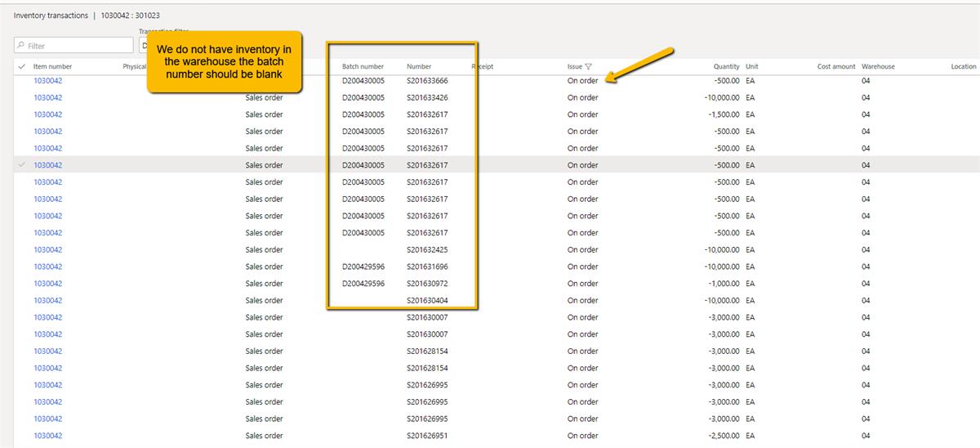Click Warehouse 04 cell in S201626951 row
This screenshot has height=448, width=980.
pos(866,436)
